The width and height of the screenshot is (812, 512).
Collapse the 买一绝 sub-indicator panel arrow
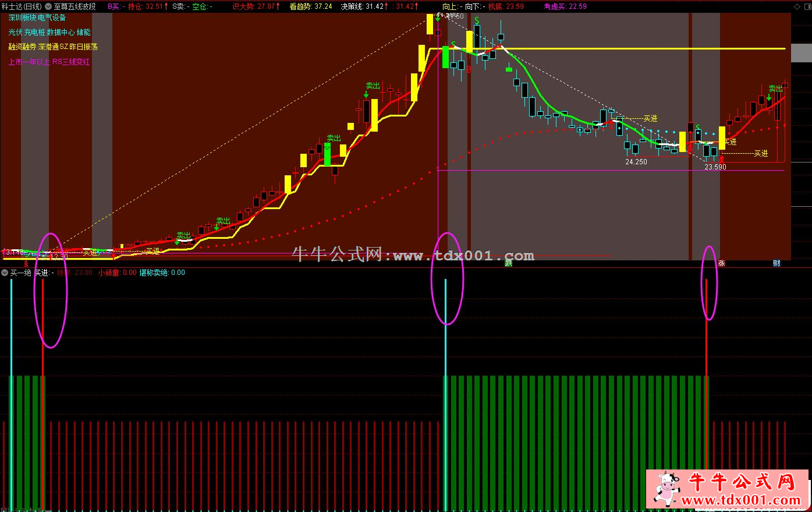click(5, 273)
